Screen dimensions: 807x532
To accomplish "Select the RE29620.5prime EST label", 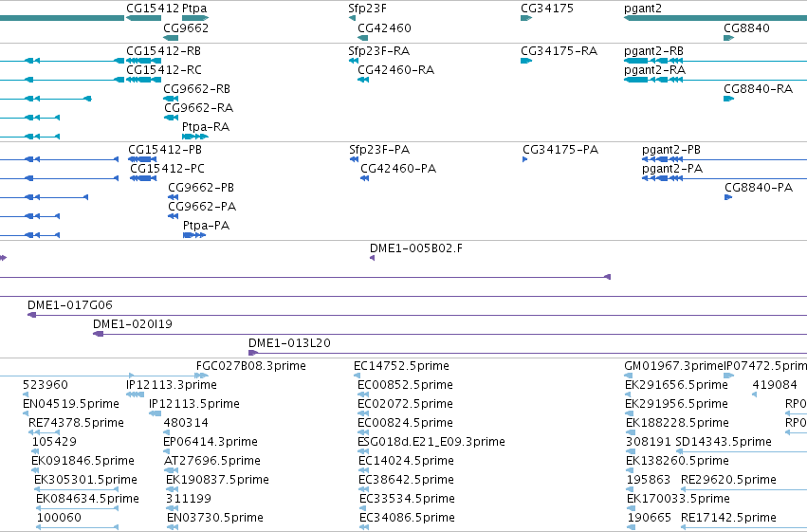I will point(729,480).
